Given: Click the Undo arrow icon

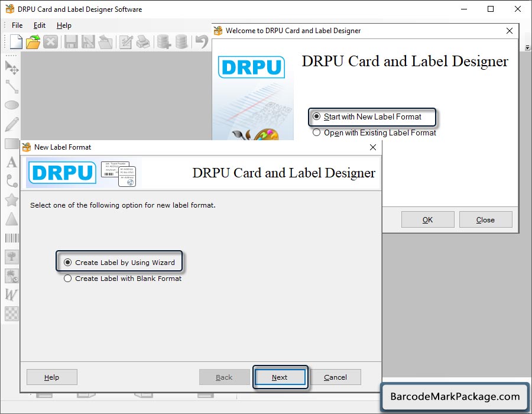Looking at the screenshot, I should click(202, 42).
